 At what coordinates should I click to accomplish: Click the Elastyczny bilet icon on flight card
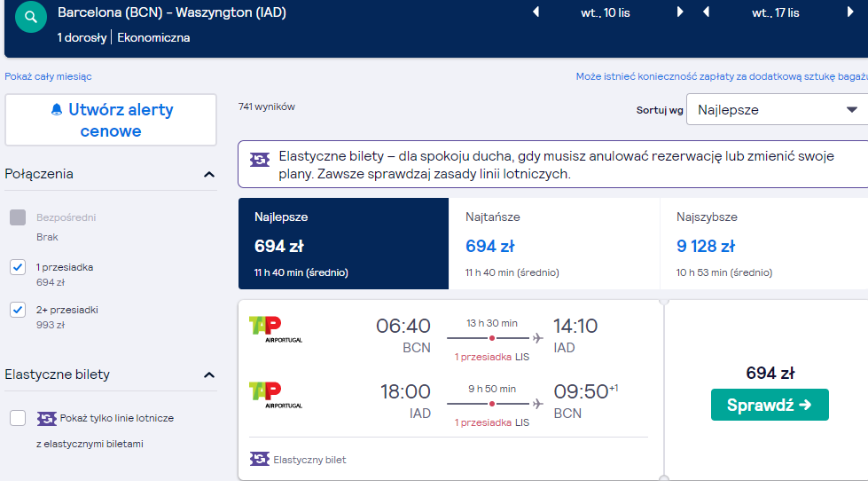260,459
